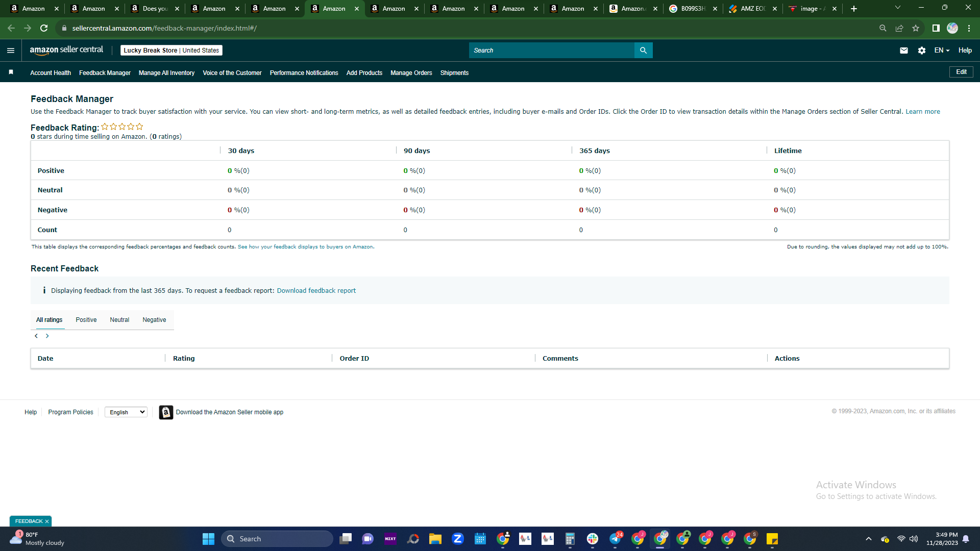Click the Help link in footer
Screen dimensions: 980x551
coord(31,412)
